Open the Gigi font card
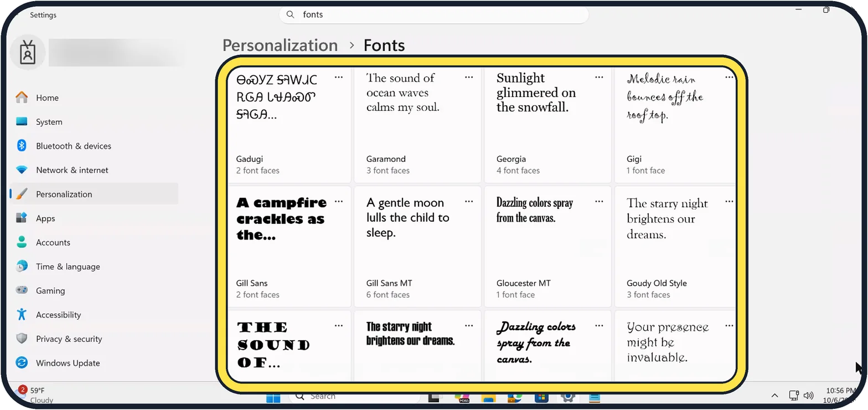The height and width of the screenshot is (410, 868). [x=676, y=125]
